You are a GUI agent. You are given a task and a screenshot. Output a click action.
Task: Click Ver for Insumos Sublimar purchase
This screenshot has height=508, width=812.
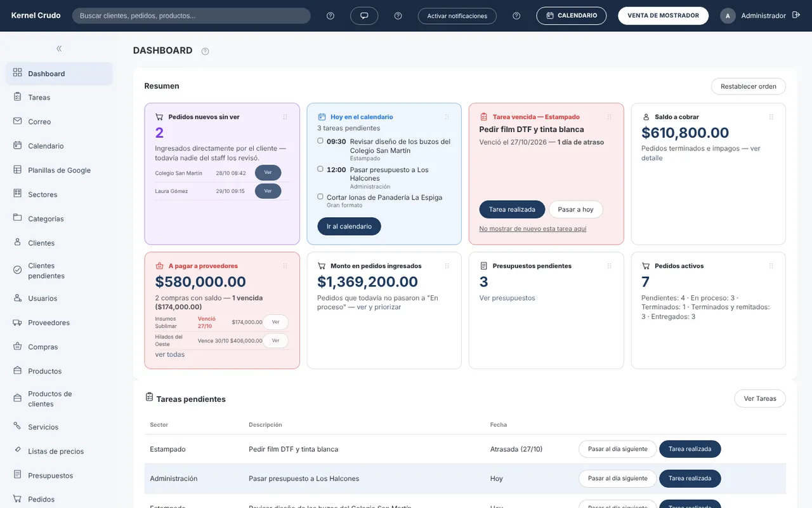click(275, 322)
